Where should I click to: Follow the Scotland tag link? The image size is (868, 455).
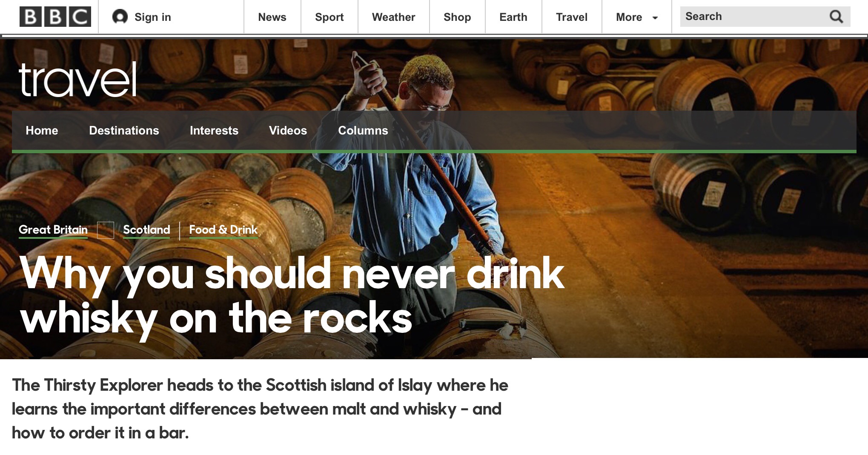[x=146, y=230]
